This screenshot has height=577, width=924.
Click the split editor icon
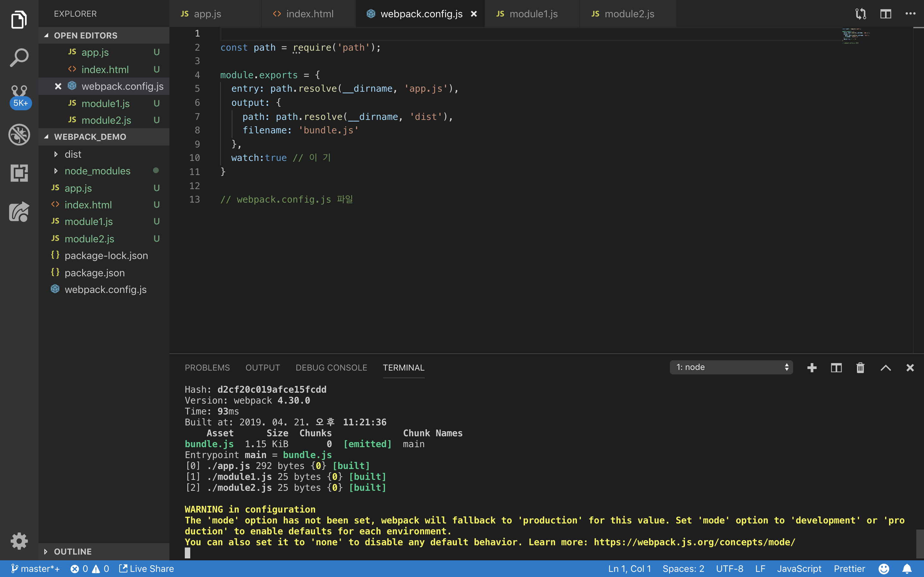tap(886, 14)
